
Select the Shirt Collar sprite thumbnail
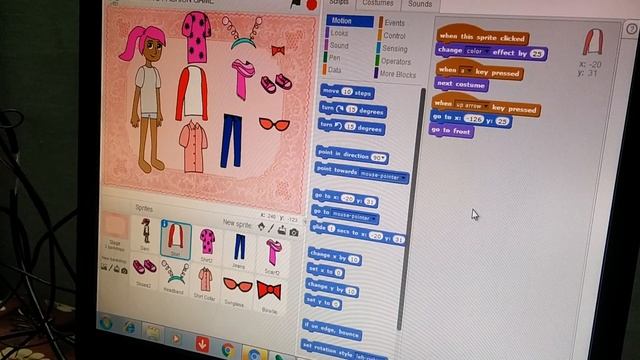[205, 283]
